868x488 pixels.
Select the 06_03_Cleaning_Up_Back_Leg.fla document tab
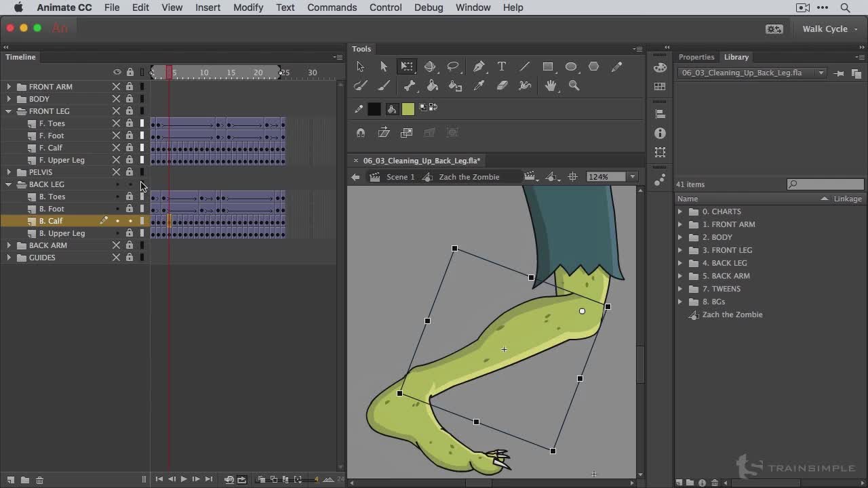(x=421, y=161)
